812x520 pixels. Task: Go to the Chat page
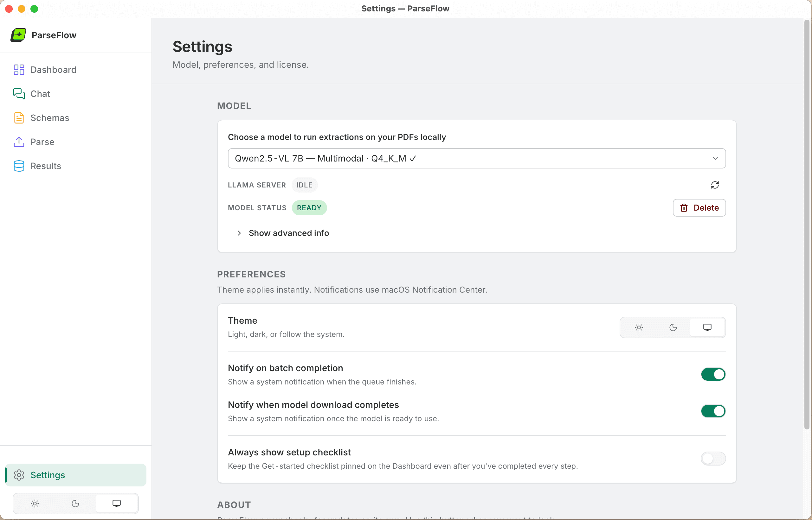coord(76,93)
